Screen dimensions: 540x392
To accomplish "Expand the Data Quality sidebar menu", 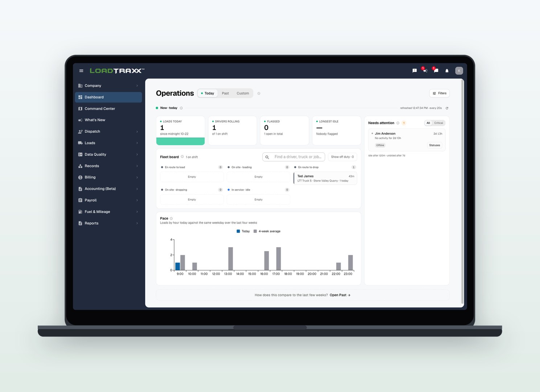I will tap(108, 155).
